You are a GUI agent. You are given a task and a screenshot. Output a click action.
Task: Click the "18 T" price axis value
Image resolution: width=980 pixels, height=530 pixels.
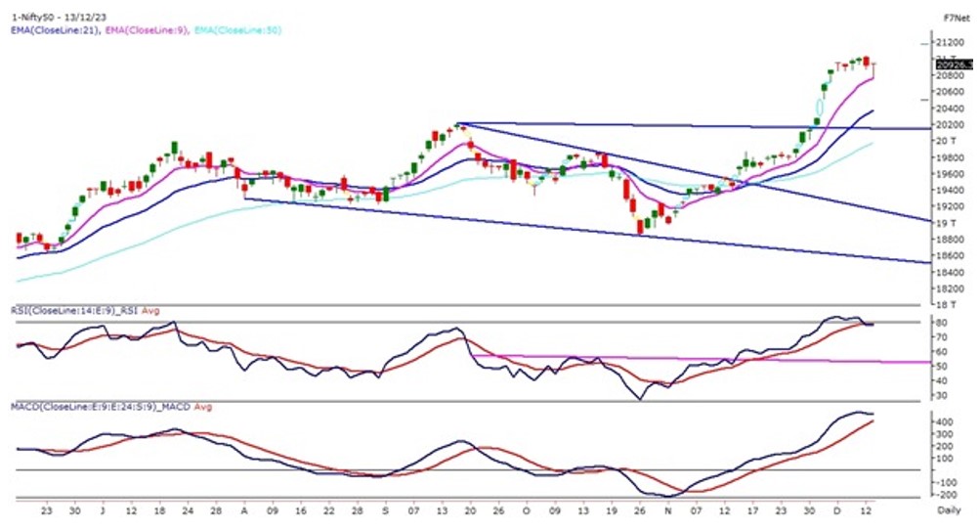945,305
